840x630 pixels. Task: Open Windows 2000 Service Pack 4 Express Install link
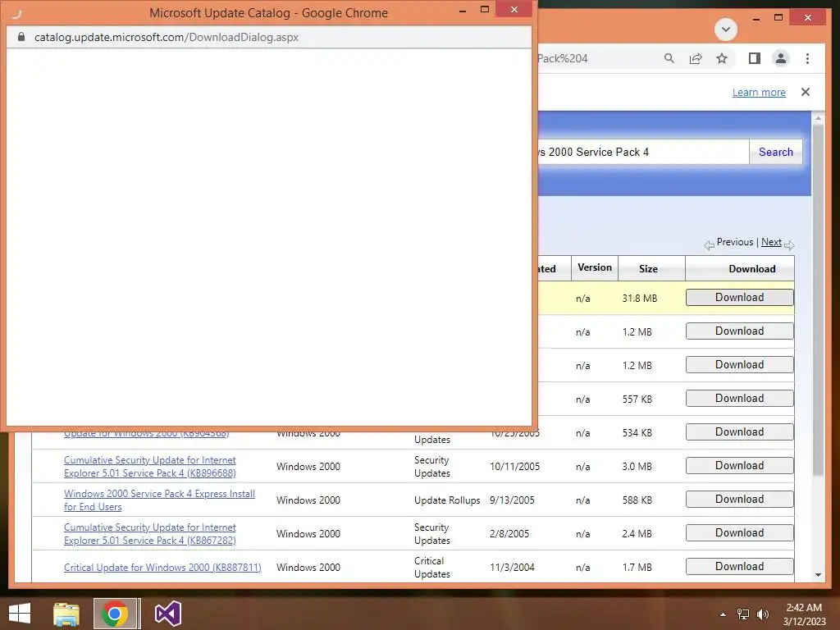pos(159,500)
